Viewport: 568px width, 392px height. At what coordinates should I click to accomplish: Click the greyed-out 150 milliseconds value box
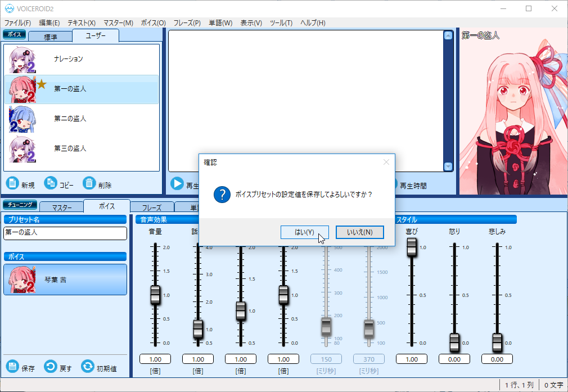tap(326, 359)
